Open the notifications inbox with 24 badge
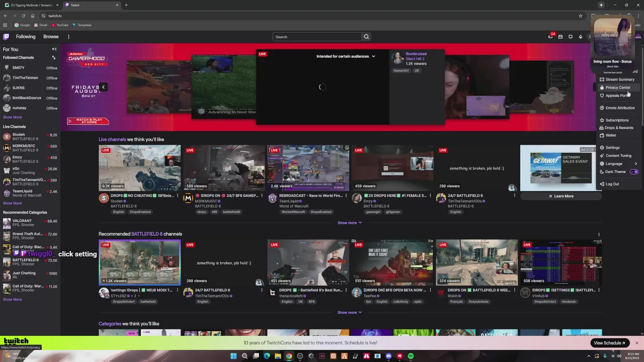 click(550, 37)
